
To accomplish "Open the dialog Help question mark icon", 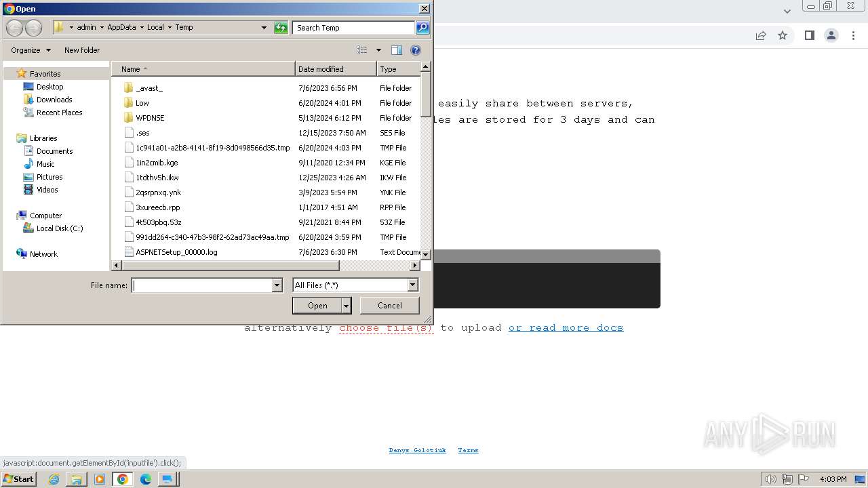I will click(416, 50).
